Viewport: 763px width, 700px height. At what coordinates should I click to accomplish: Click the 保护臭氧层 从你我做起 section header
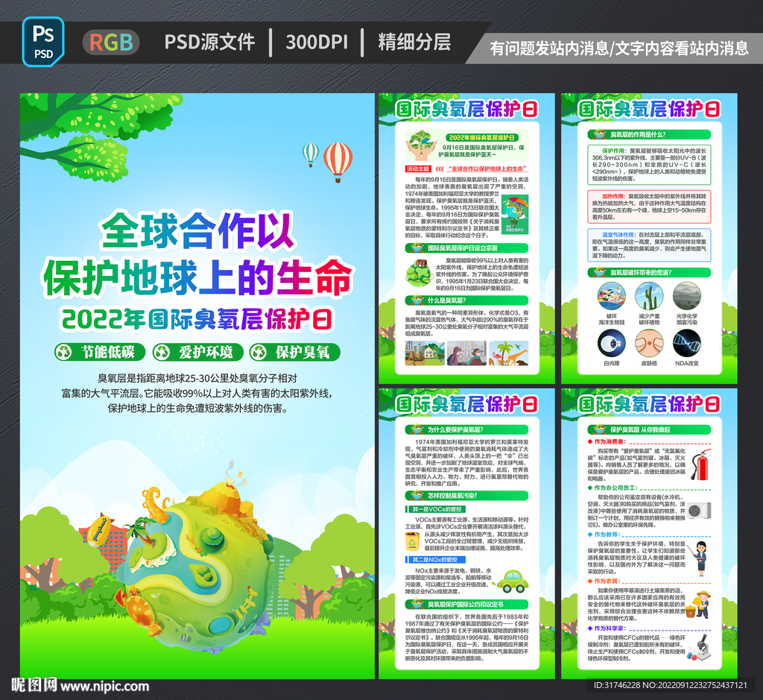649,429
